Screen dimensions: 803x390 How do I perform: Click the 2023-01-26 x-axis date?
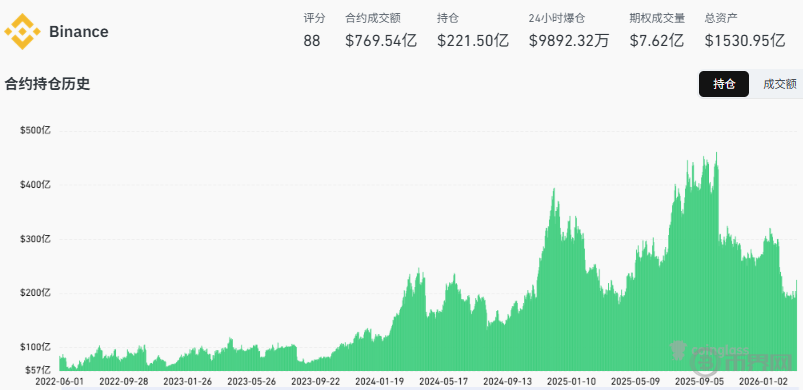[188, 381]
